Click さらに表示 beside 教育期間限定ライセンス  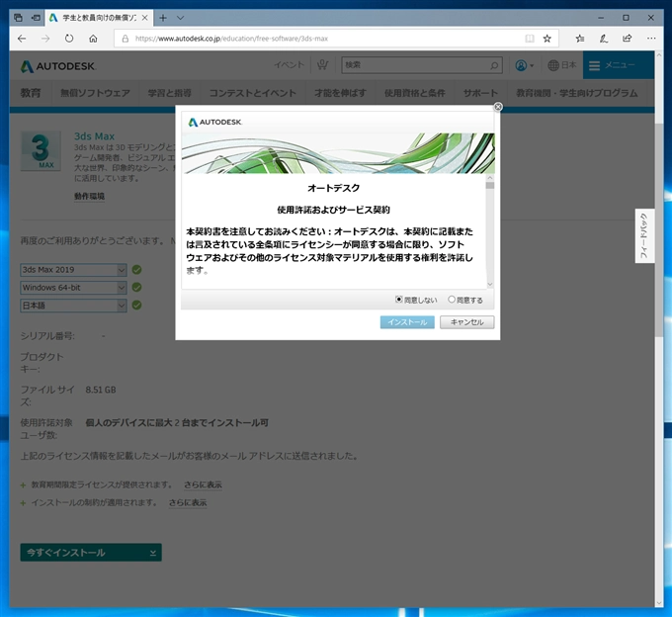pos(203,485)
